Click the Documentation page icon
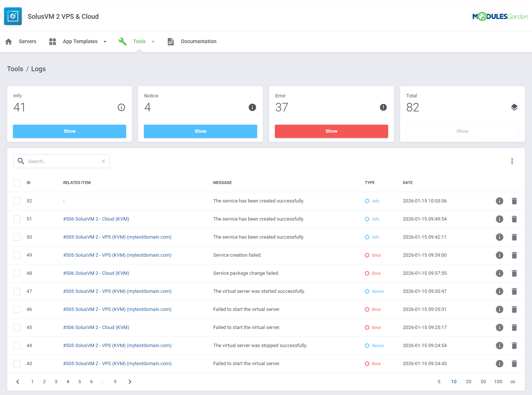 [x=170, y=41]
